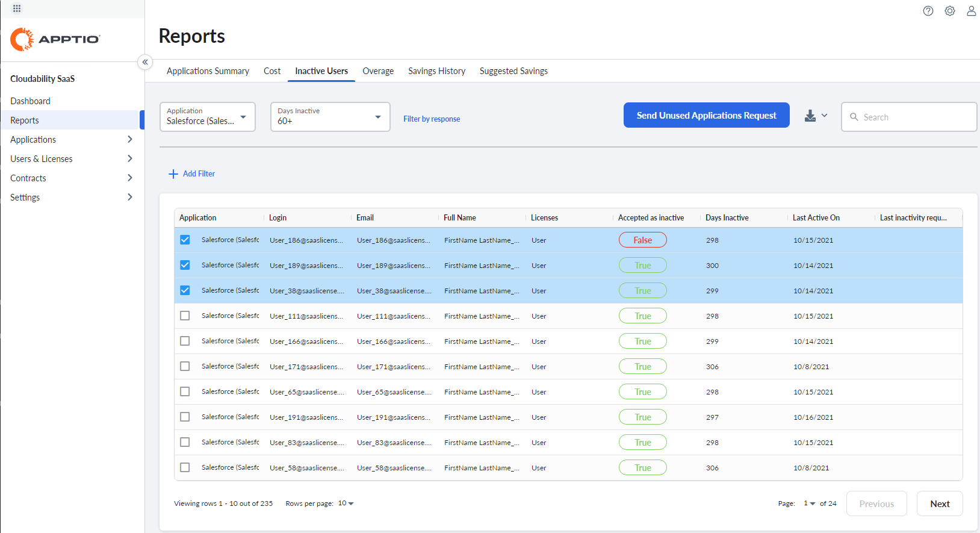The width and height of the screenshot is (980, 533).
Task: Open the app launcher grid icon
Action: click(x=17, y=8)
